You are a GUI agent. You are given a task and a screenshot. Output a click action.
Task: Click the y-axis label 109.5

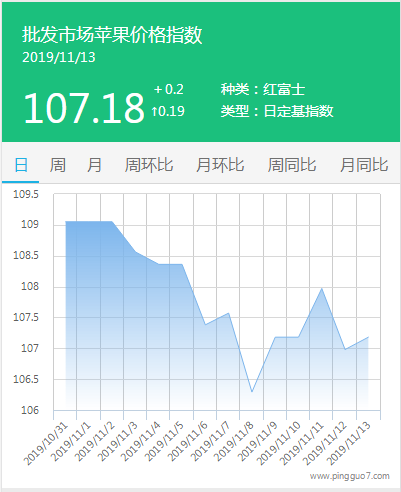[x=26, y=194]
